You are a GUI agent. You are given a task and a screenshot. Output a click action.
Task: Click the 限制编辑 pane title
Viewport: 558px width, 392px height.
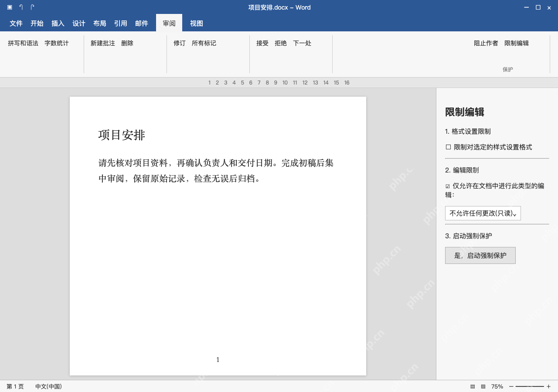465,112
